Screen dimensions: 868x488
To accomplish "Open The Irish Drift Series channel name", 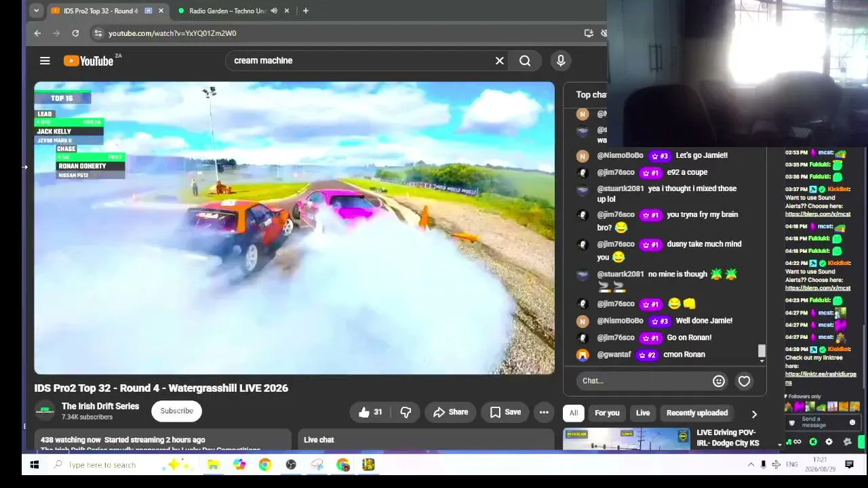I will pos(100,407).
